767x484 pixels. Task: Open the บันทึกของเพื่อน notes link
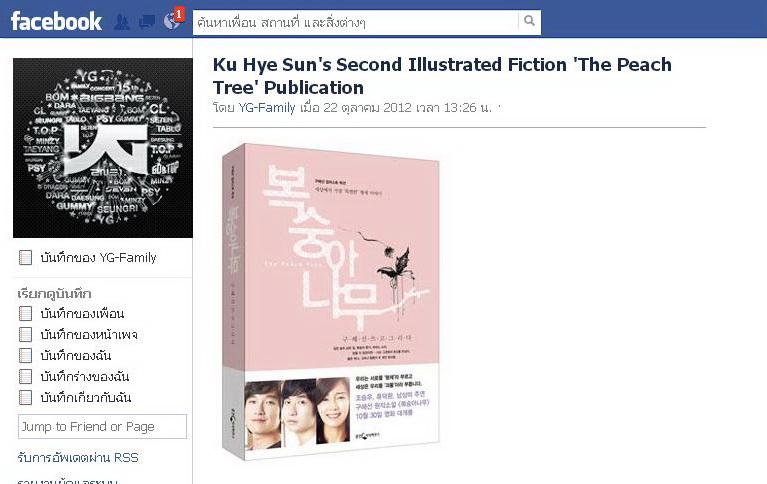(82, 313)
